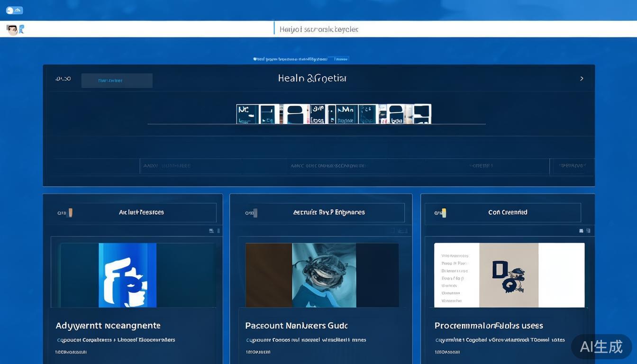
Task: Switch to the leftmost tab in the Healn panel bottom row
Action: 166,166
